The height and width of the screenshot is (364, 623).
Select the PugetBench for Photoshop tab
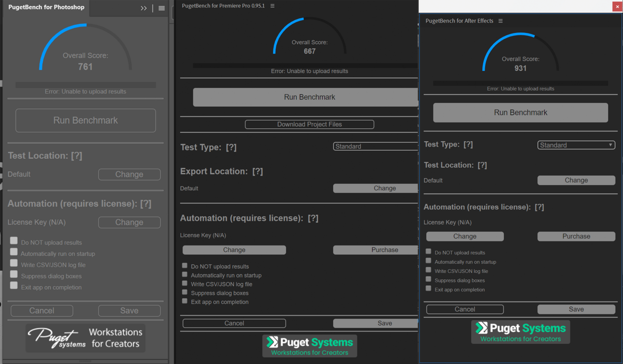pos(46,7)
